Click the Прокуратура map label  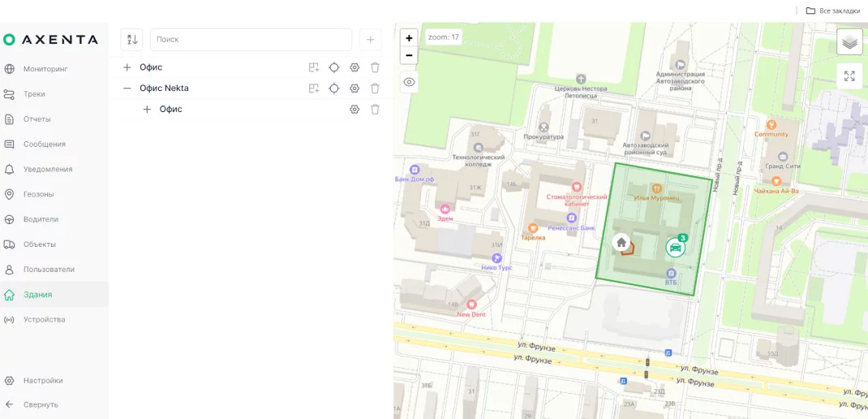click(544, 136)
